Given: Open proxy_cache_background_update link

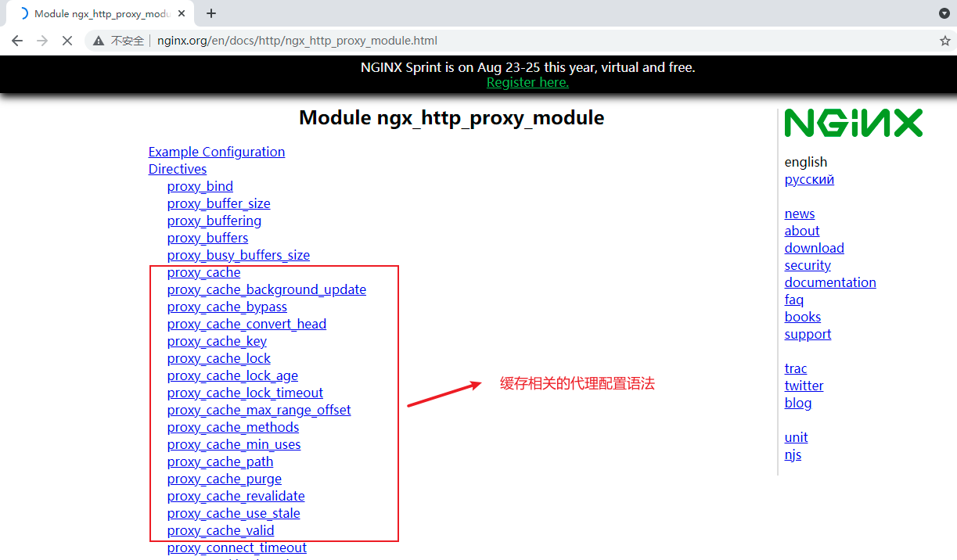Looking at the screenshot, I should coord(267,289).
